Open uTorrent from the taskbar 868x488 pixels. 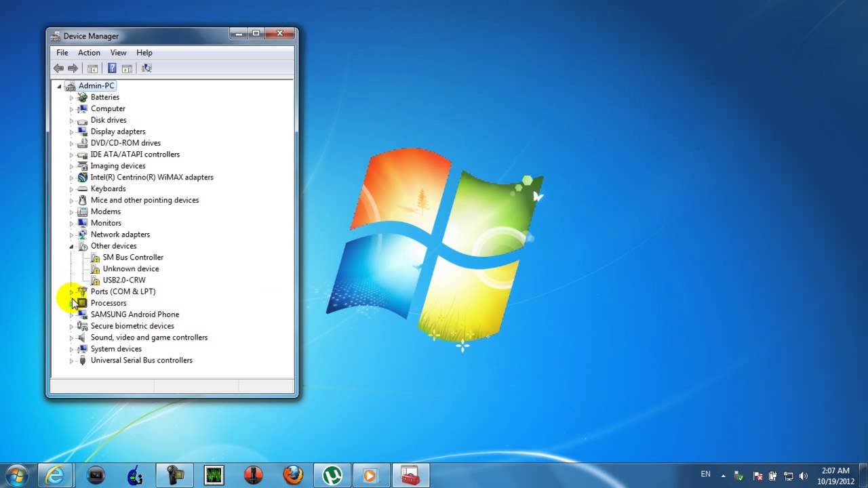tap(332, 475)
